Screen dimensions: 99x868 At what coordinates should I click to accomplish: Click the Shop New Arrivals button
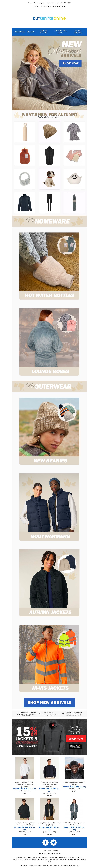click(49, 703)
